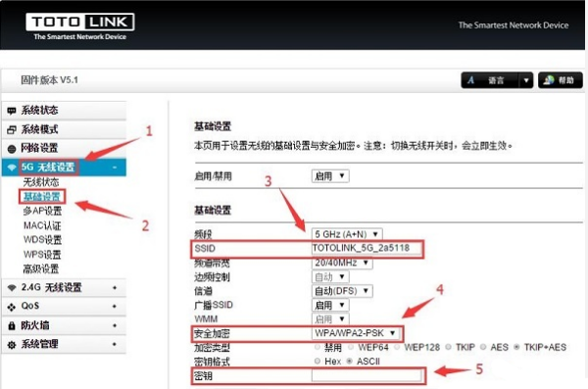Click the 系统管理 gear icon
Viewport: 588px width, 389px height.
tap(12, 344)
